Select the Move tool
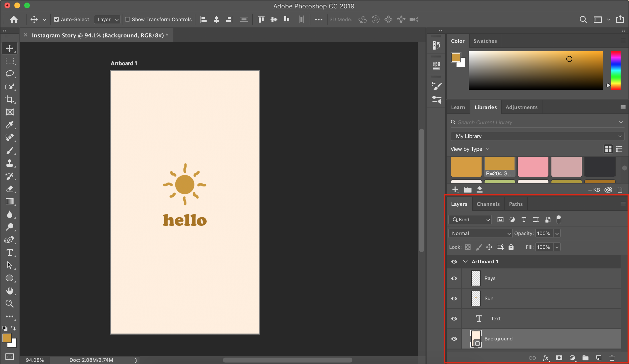Viewport: 629px width, 364px height. tap(10, 48)
